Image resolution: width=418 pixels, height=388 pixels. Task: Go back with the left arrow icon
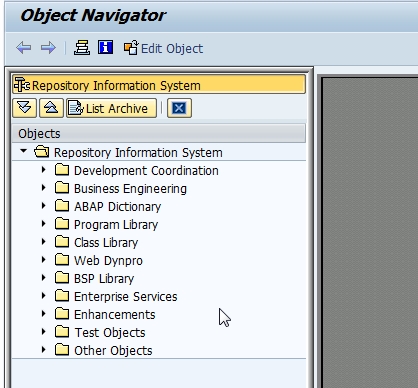[x=23, y=48]
